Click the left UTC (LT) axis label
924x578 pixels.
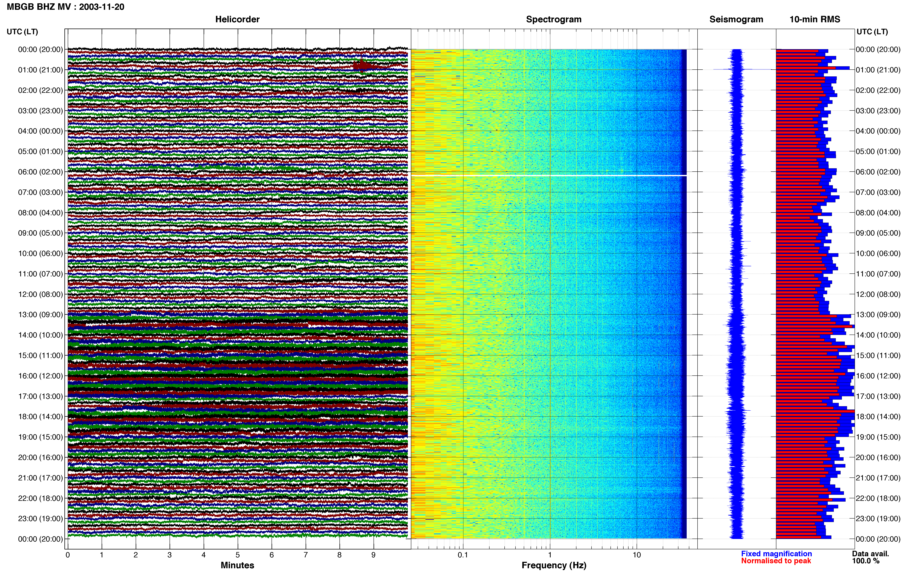[x=22, y=32]
